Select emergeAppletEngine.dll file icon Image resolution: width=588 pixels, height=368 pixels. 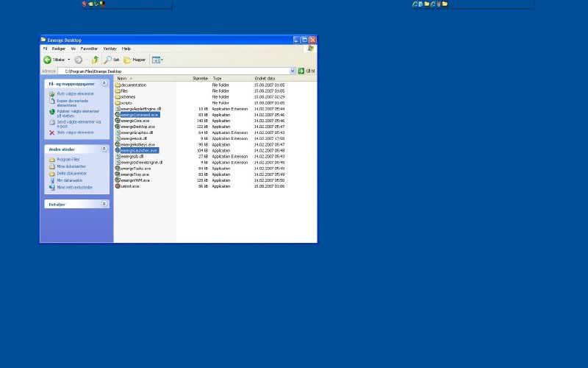tap(118, 109)
